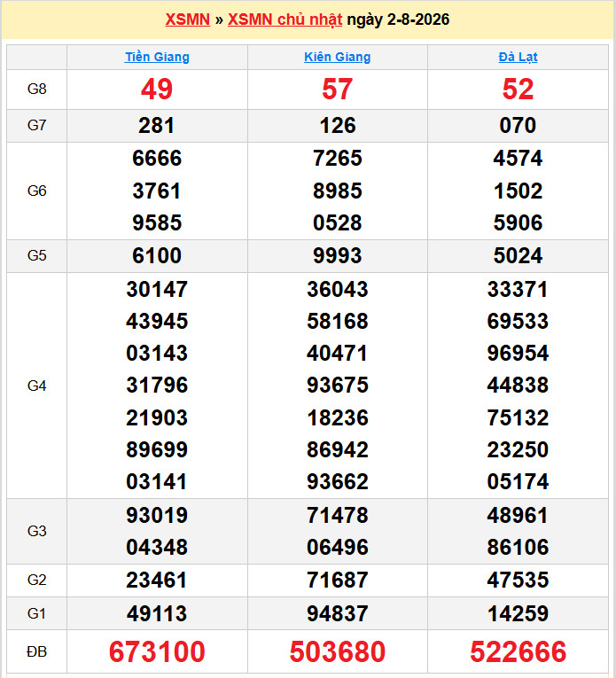Click the G4 number 93675
616x678 pixels.
(338, 386)
